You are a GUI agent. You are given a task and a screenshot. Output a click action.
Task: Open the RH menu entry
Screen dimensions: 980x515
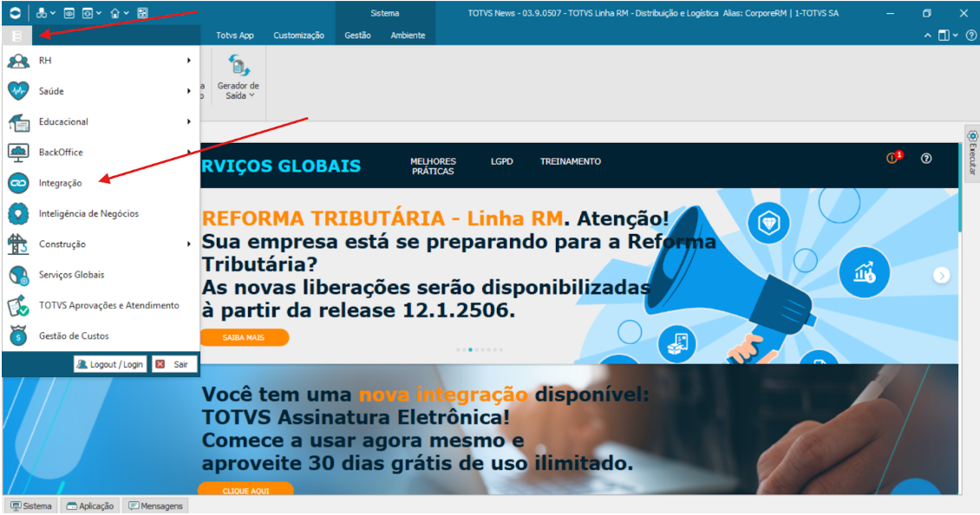point(101,61)
